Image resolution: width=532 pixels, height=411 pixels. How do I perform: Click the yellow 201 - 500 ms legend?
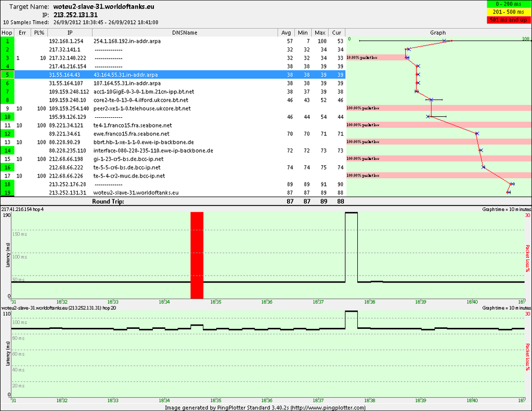(508, 12)
